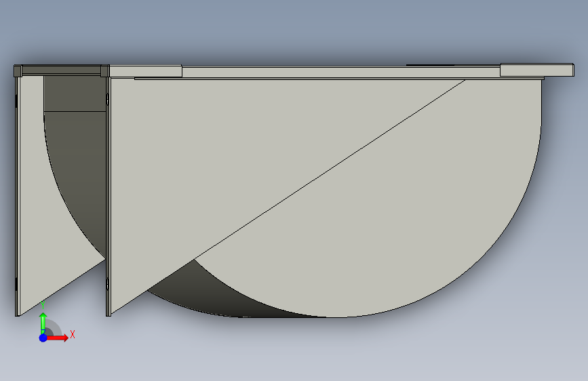Select the dark recessed panel in upper left
The image size is (588, 381).
75,94
